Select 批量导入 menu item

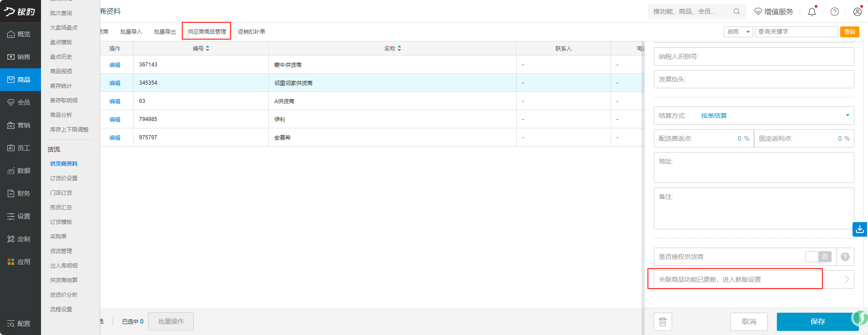click(131, 31)
